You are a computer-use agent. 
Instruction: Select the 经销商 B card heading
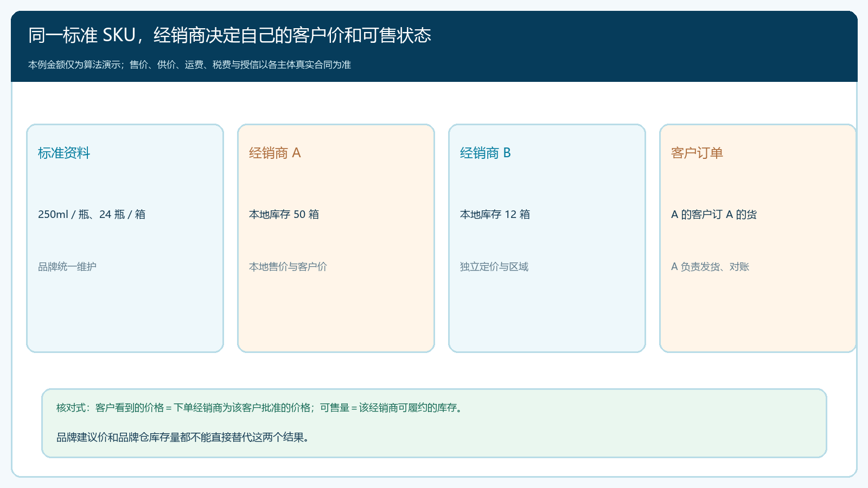click(486, 153)
